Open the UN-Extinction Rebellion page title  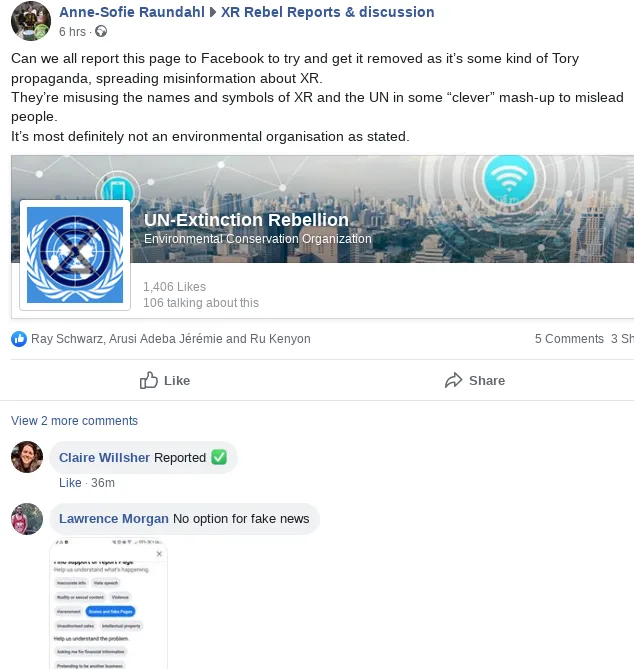pos(246,220)
